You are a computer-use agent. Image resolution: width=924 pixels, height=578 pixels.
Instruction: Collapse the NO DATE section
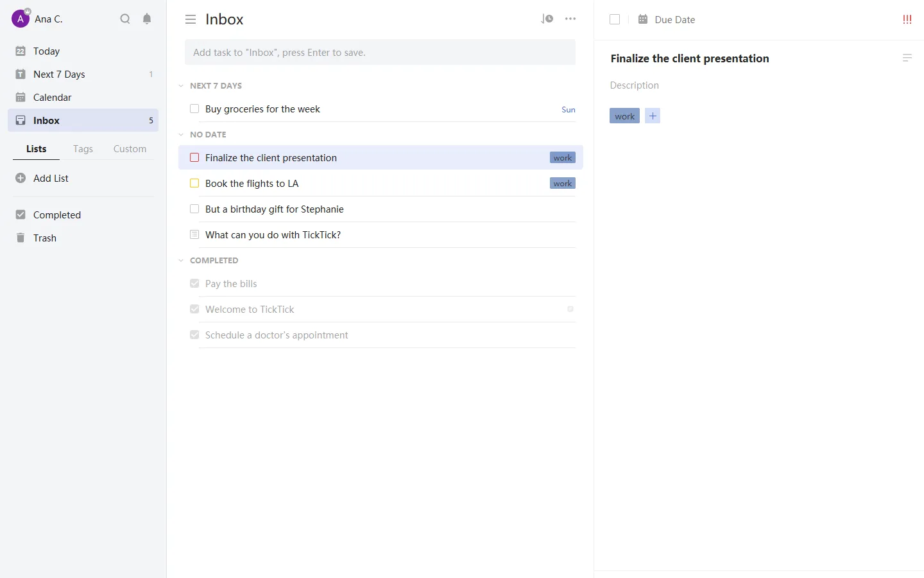pos(182,134)
